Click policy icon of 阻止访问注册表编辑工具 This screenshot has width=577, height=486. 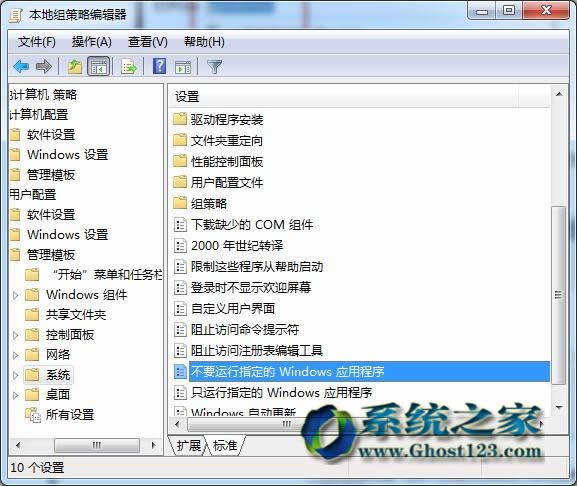pos(180,350)
